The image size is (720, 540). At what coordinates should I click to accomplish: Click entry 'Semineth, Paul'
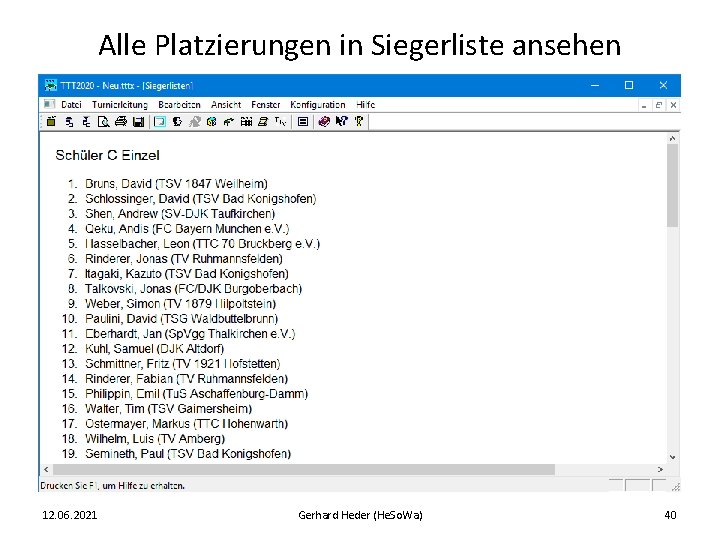click(x=188, y=454)
